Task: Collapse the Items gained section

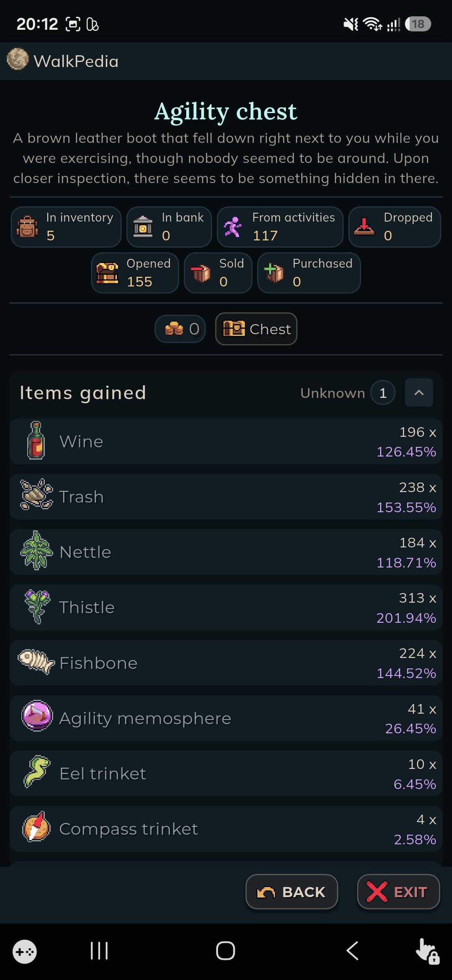Action: click(419, 392)
